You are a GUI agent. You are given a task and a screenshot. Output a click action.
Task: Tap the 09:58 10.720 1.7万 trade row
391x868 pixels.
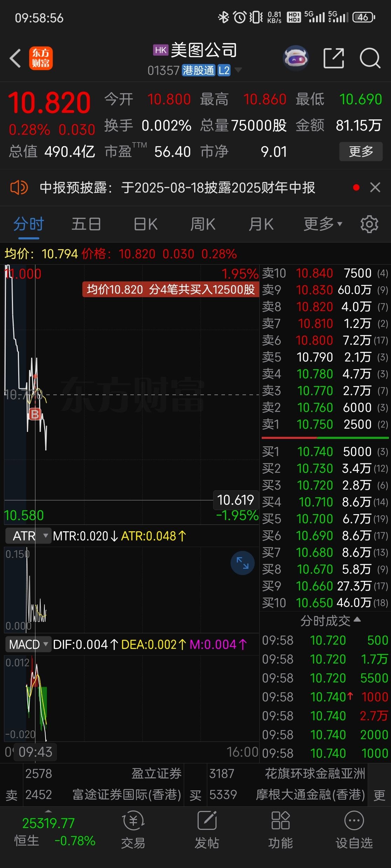(325, 659)
